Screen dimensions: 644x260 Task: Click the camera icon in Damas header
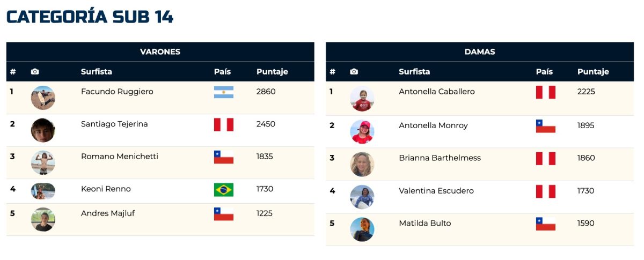coord(354,72)
